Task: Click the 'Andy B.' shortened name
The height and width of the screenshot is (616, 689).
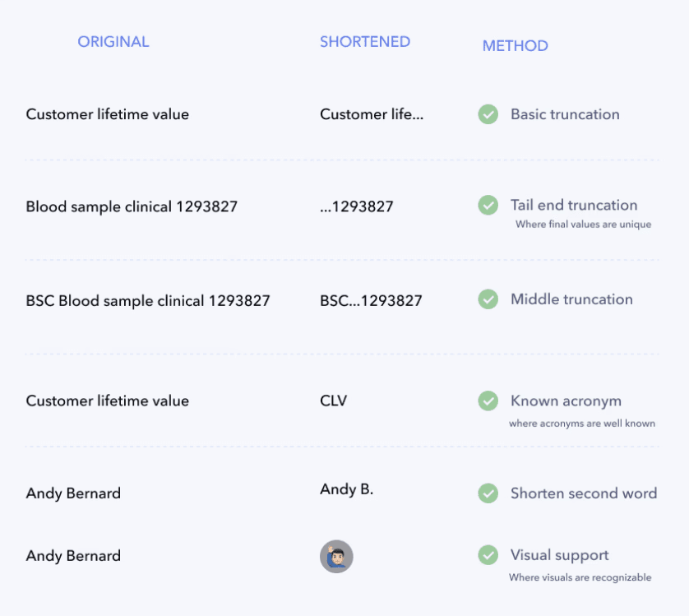Action: tap(346, 489)
